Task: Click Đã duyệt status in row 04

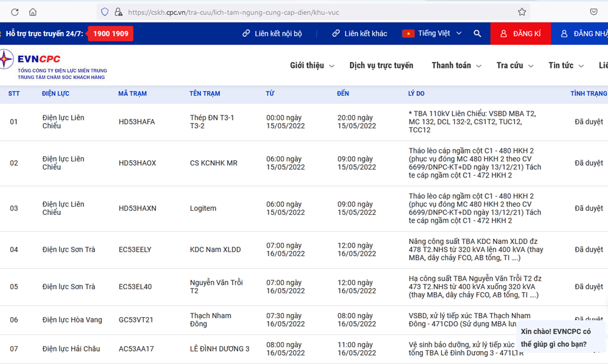Action: (588, 249)
